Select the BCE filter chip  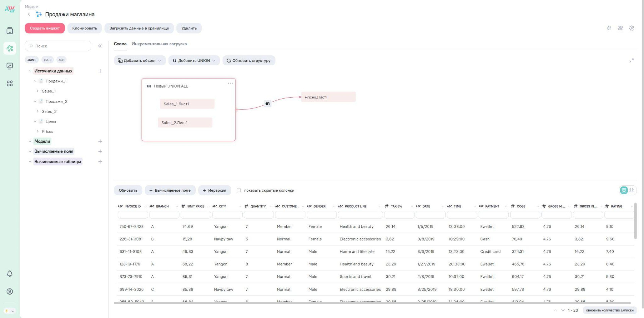pos(61,60)
